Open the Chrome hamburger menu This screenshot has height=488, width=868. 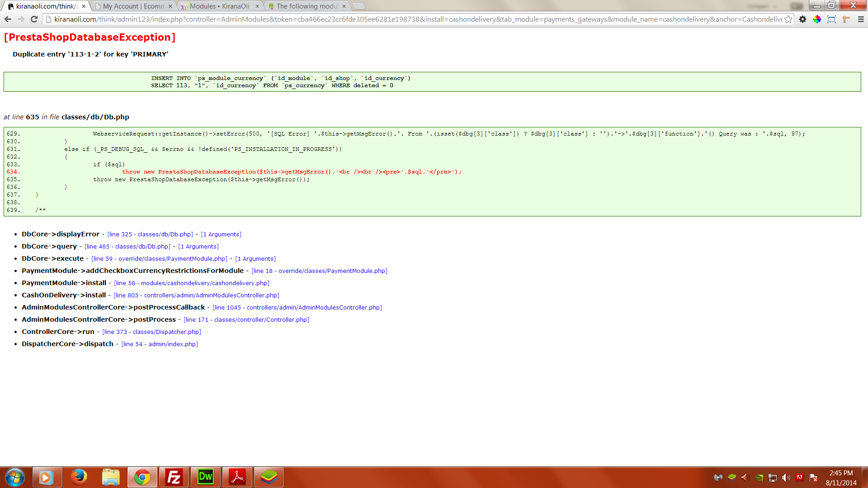point(861,19)
